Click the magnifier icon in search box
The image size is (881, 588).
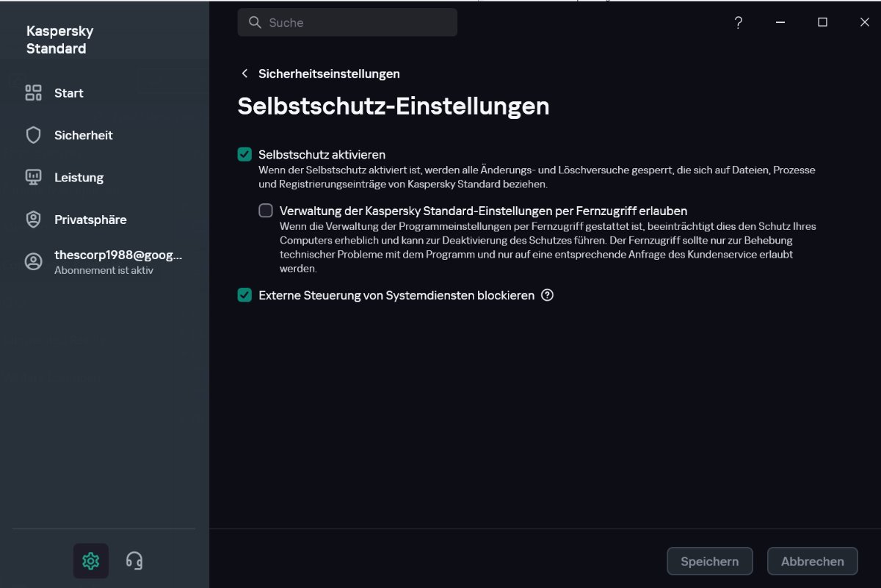coord(255,23)
